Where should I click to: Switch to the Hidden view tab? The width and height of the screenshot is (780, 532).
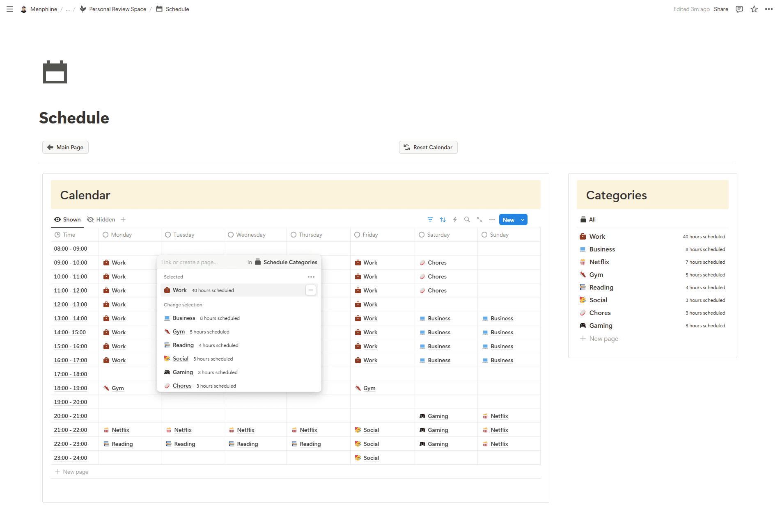(x=101, y=219)
